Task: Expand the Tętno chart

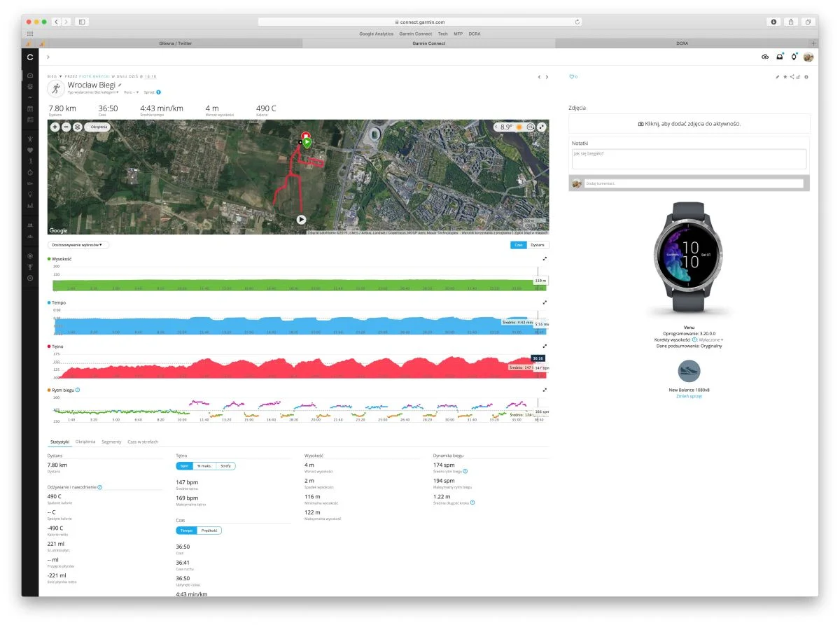Action: (545, 346)
